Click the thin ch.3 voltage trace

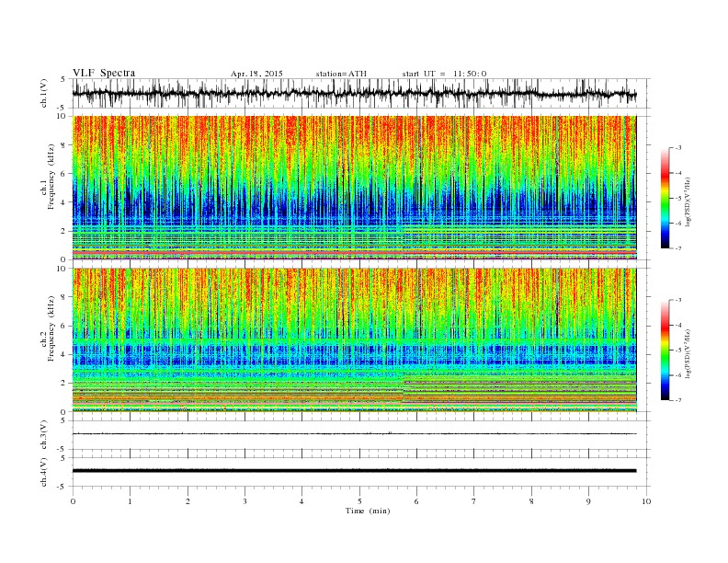354,433
